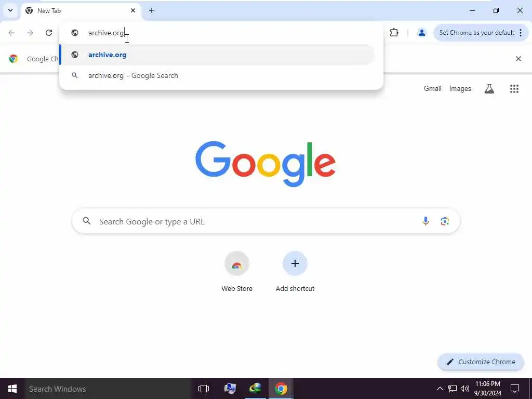Screen dimensions: 532x399
Task: Open the Google apps grid icon
Action: [514, 89]
